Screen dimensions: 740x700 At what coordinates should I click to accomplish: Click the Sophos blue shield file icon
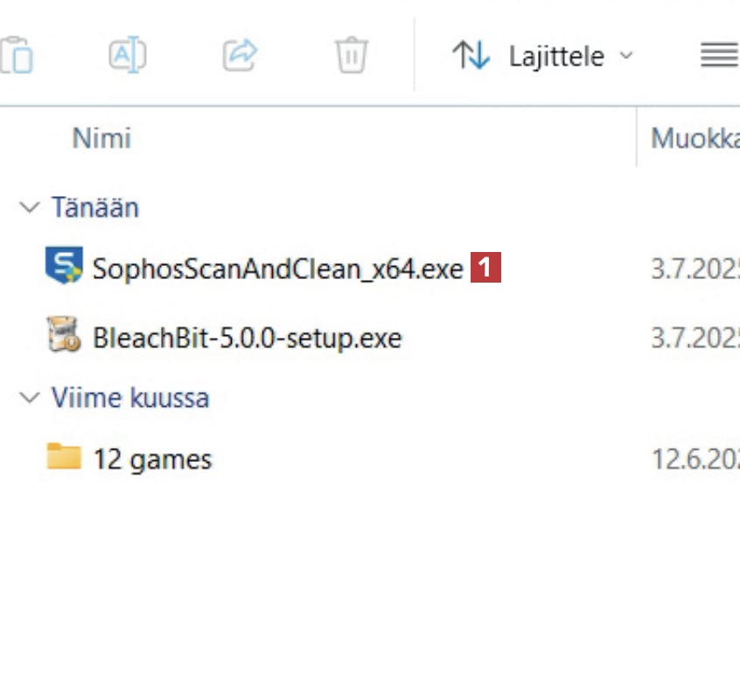(x=64, y=266)
